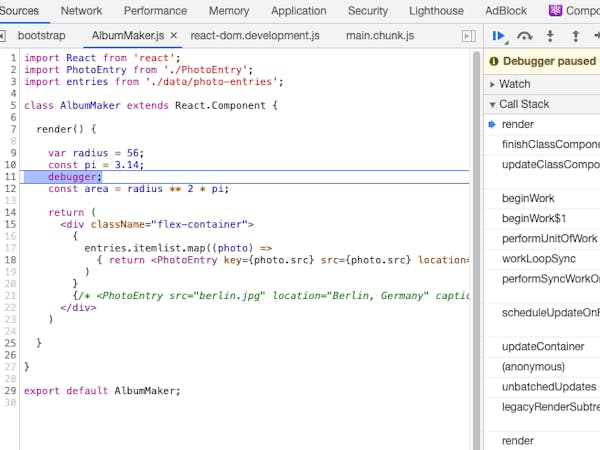
Task: Switch to the Network tab
Action: 82,11
